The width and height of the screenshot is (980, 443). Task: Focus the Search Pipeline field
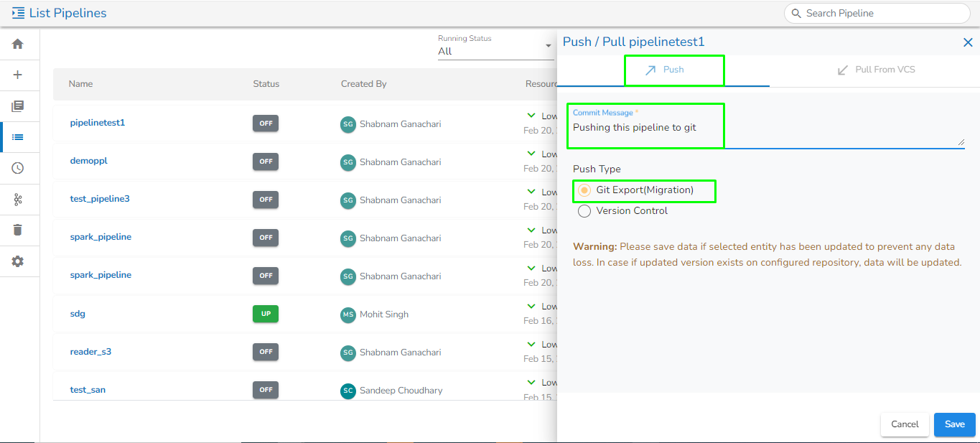[877, 13]
